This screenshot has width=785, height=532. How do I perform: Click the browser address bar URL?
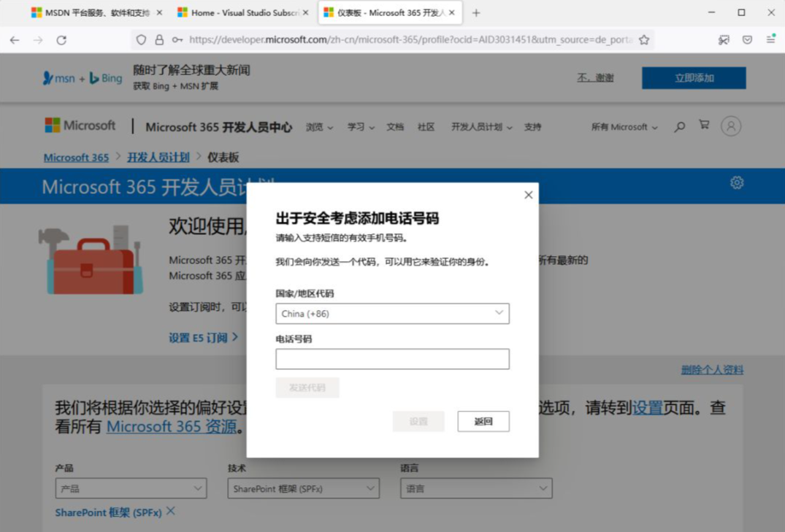410,39
